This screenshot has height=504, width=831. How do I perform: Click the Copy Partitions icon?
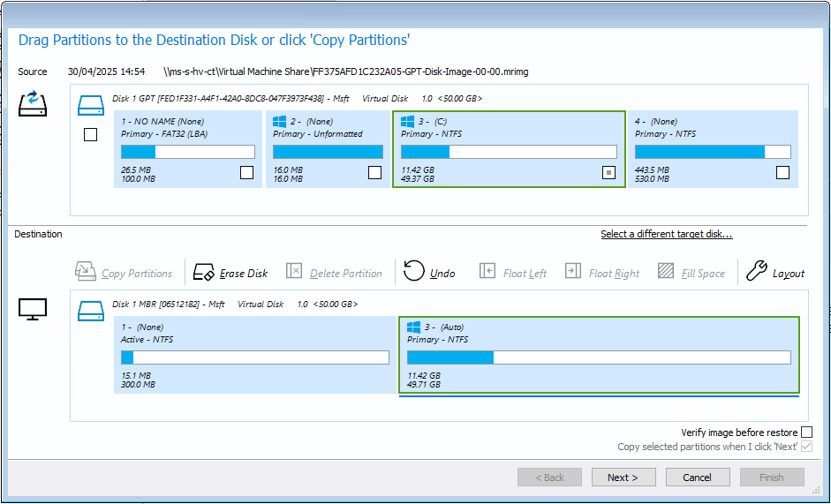point(86,271)
